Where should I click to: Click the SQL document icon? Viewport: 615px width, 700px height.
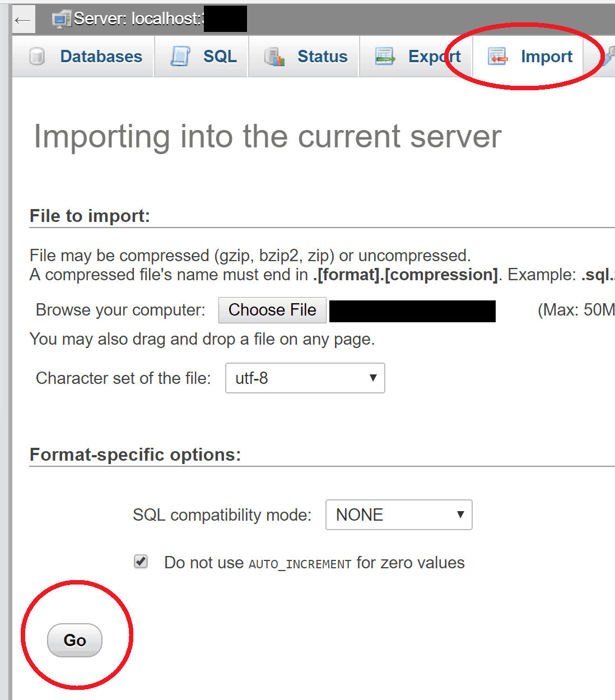point(180,57)
